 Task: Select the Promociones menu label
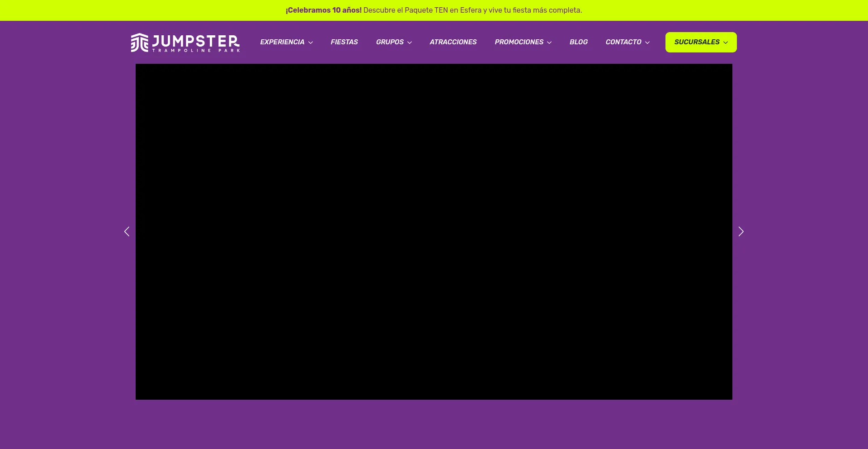click(x=519, y=42)
